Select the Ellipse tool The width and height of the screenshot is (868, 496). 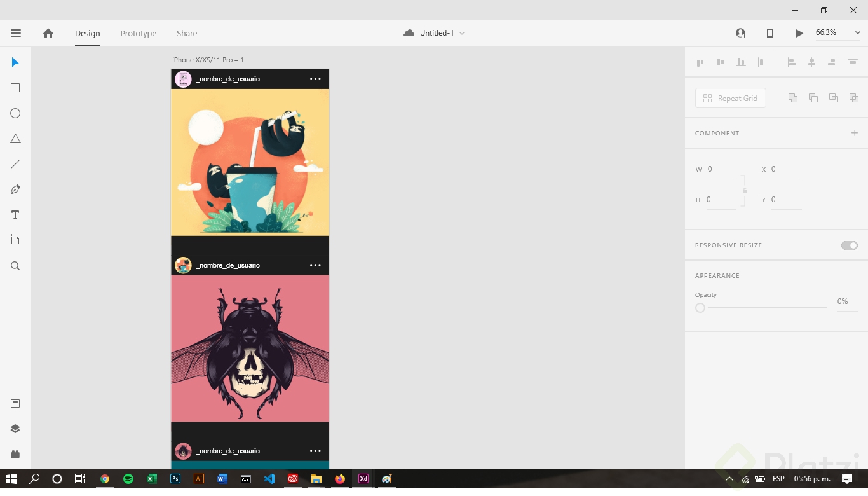(x=15, y=113)
